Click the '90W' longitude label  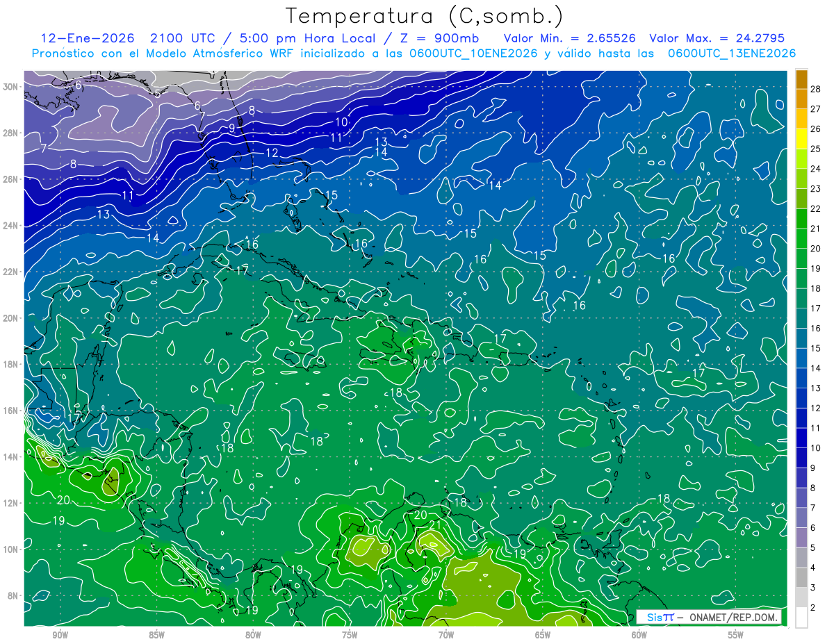click(60, 635)
